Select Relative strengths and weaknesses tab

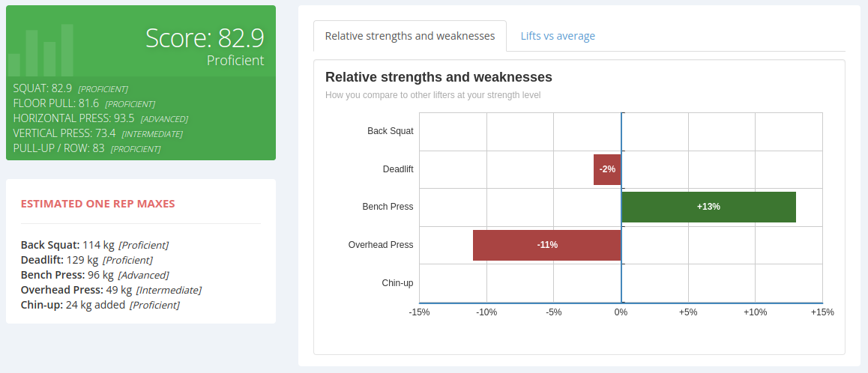(x=410, y=36)
